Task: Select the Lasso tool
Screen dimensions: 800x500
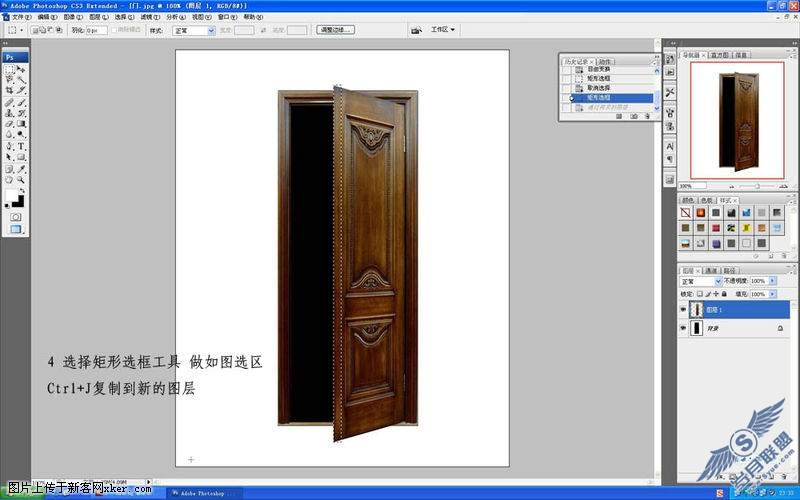Action: tap(10, 80)
